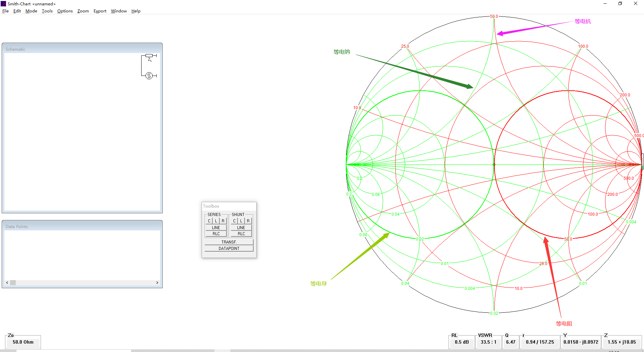Screen dimensions: 644x352
Task: Open the Edit menu
Action: (17, 11)
